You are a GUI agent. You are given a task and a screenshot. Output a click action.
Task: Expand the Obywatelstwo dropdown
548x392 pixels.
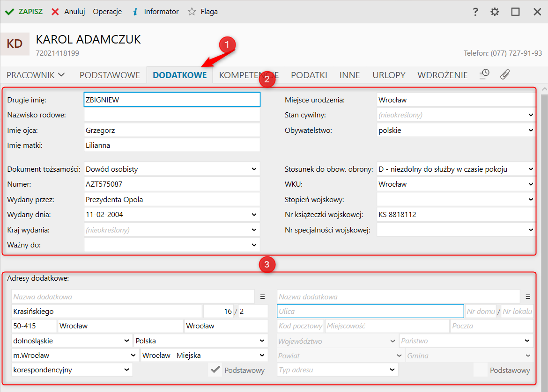tap(531, 130)
